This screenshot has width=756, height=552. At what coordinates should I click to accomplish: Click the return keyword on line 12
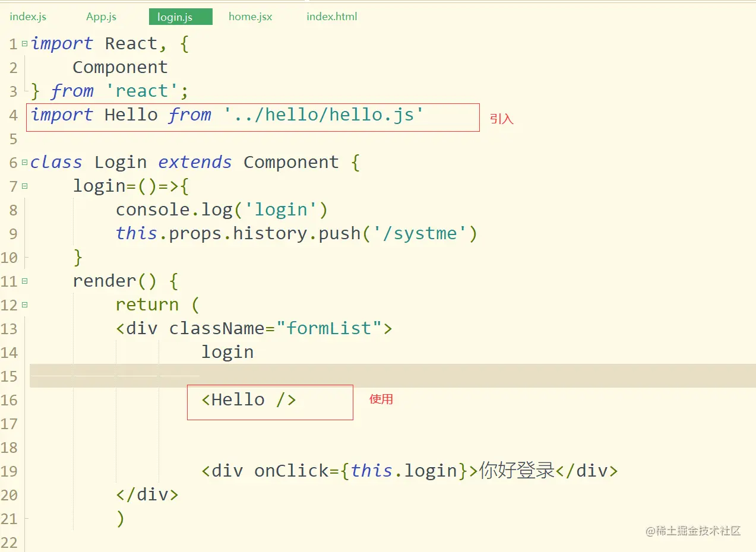[147, 304]
